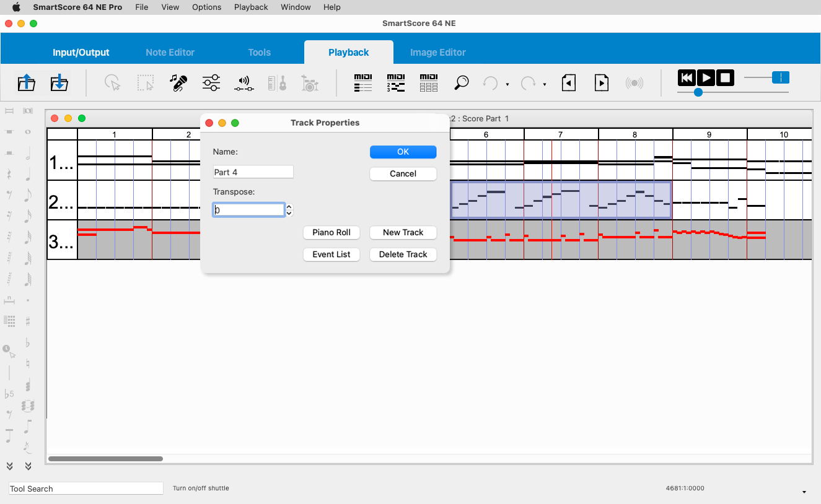Select track 3 label in overview
This screenshot has width=821, height=504.
(62, 240)
